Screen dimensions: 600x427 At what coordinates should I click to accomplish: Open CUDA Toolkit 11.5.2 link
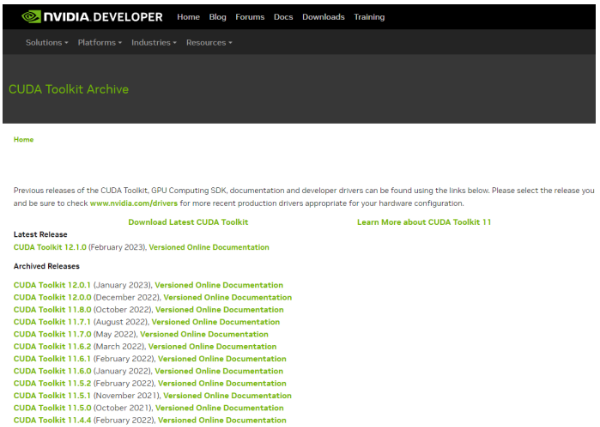[52, 383]
